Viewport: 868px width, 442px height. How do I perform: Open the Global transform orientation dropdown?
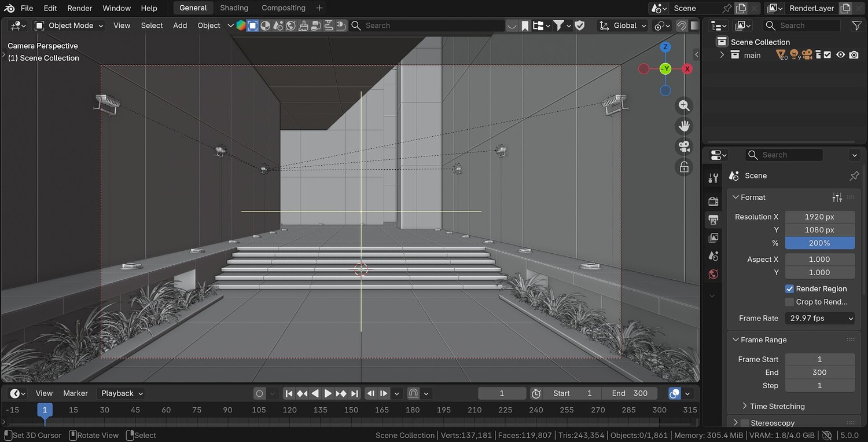(623, 25)
